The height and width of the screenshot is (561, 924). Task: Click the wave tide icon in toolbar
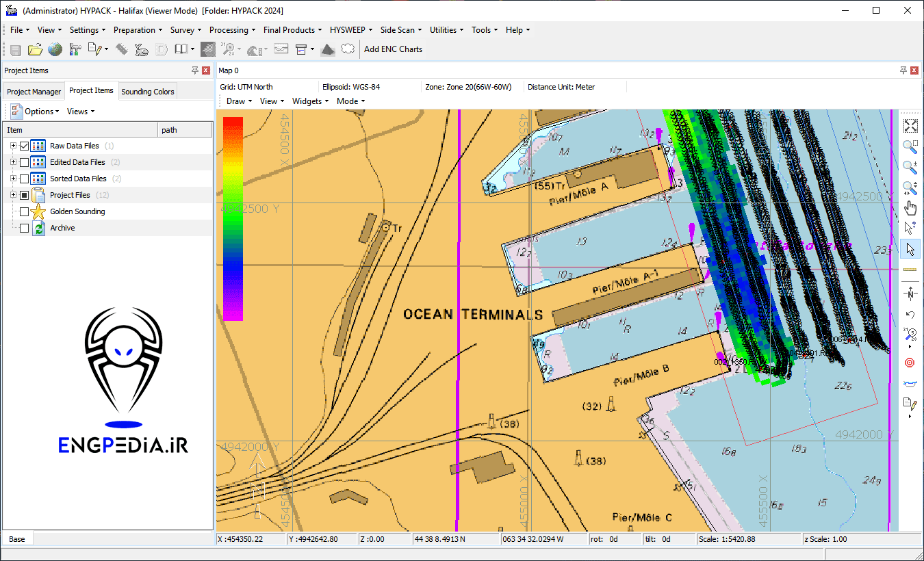click(x=255, y=49)
